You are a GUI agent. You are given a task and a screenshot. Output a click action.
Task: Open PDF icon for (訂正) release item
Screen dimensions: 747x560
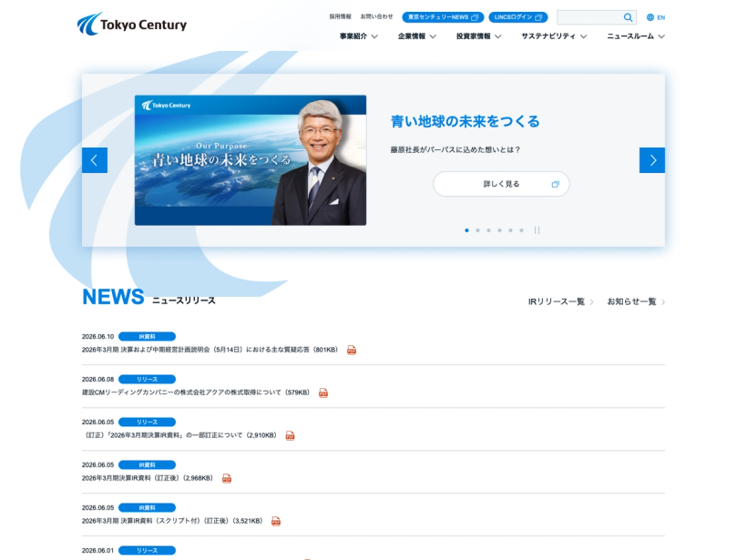pyautogui.click(x=290, y=436)
